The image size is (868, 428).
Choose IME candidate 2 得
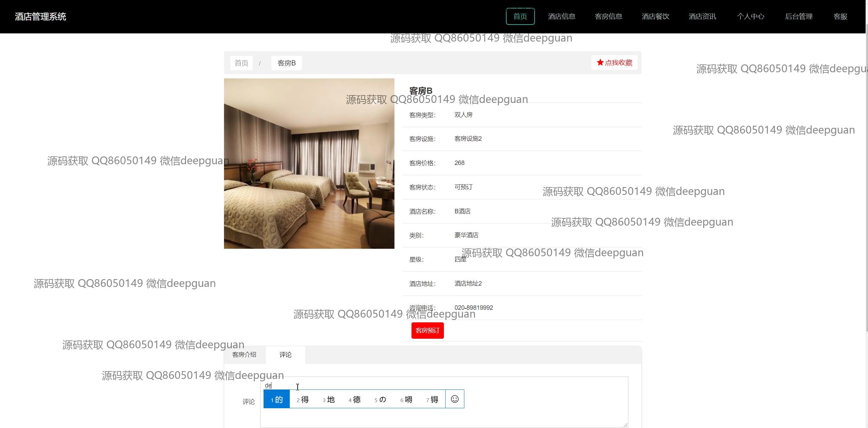(x=302, y=399)
